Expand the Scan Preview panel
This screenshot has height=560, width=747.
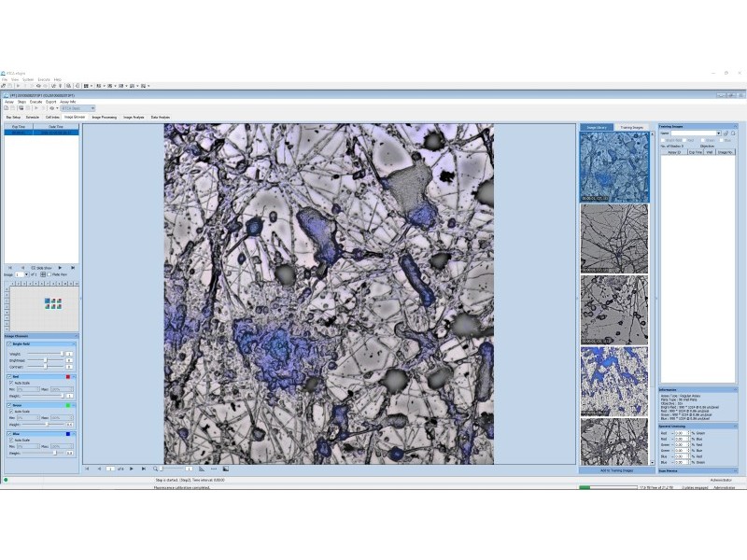tap(735, 471)
